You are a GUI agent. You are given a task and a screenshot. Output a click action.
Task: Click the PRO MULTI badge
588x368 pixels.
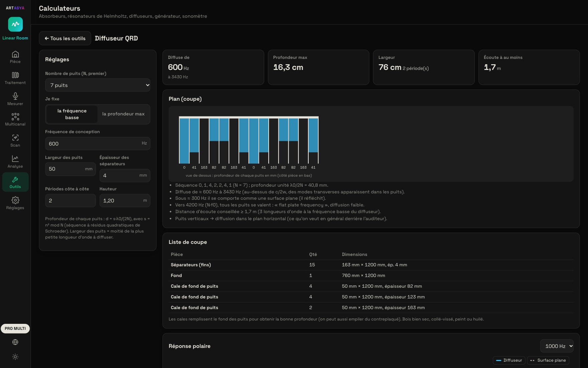coord(15,329)
